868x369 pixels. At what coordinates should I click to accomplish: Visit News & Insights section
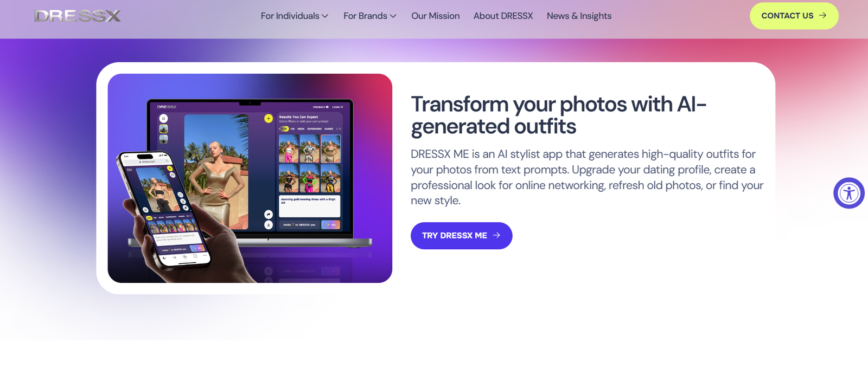579,16
